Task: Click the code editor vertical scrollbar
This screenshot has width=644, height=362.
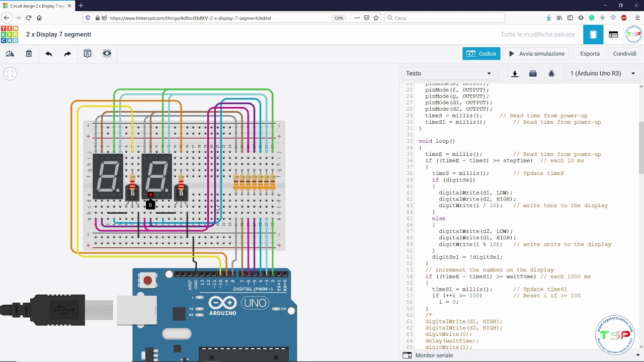Action: click(641, 148)
